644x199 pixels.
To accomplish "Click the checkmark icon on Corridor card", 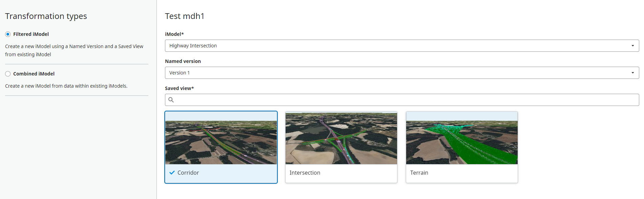I will coord(172,173).
